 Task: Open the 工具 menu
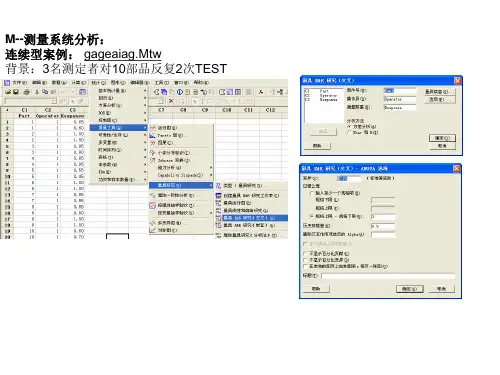(161, 83)
